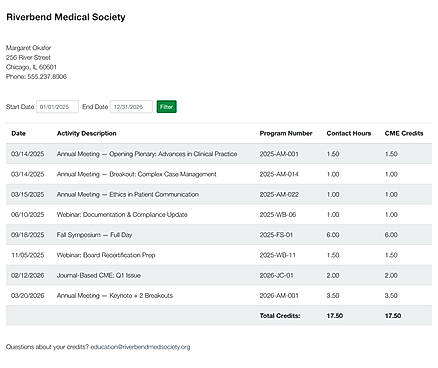Click program number 2025-AM-022
The width and height of the screenshot is (438, 368).
tap(279, 194)
